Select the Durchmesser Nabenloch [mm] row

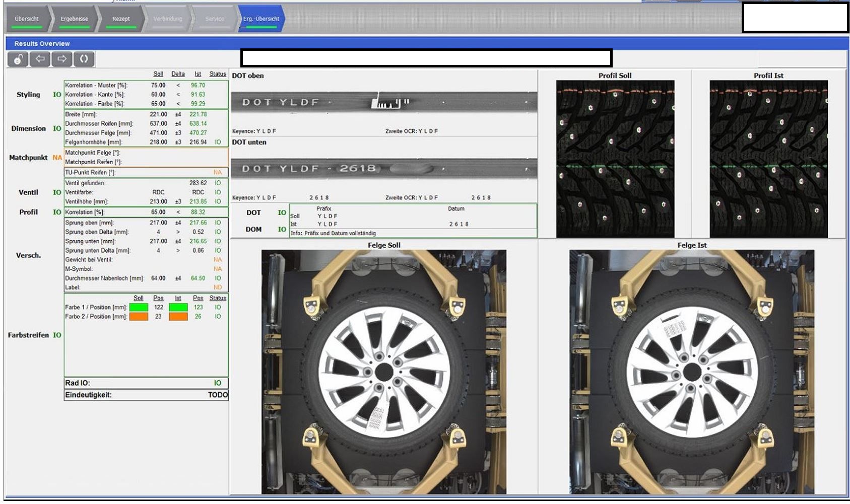click(x=146, y=278)
